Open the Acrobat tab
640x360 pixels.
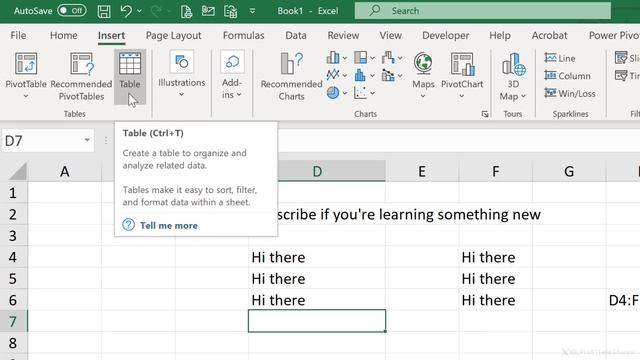[x=549, y=36]
